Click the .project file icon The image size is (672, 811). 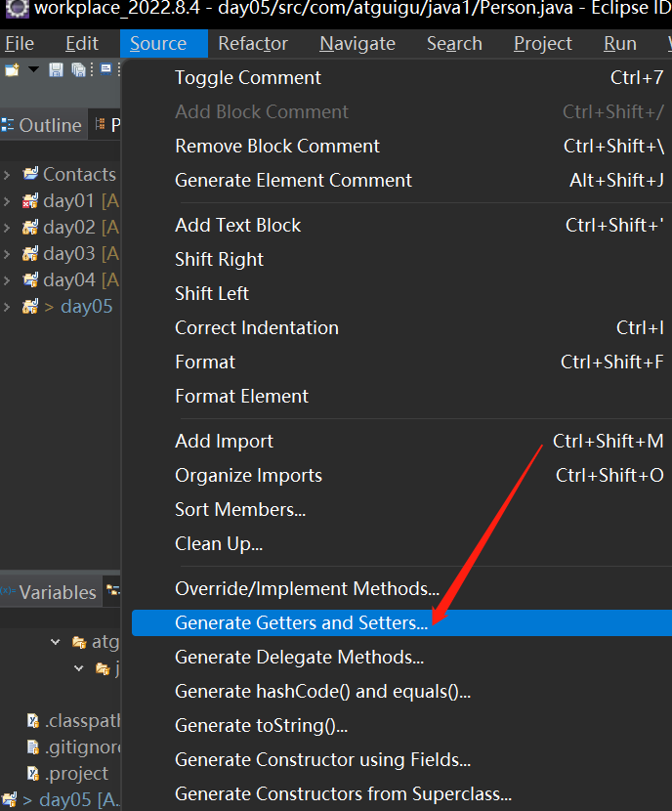(33, 773)
